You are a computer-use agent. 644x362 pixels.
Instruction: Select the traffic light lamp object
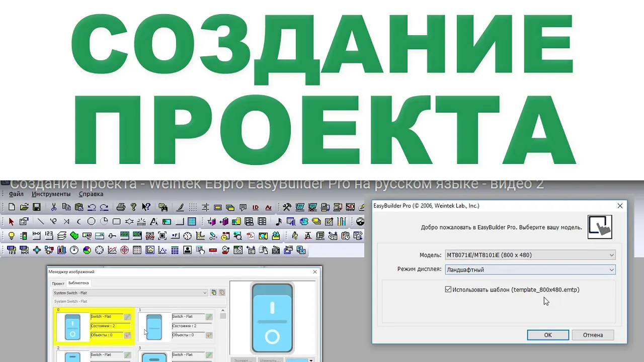click(24, 235)
